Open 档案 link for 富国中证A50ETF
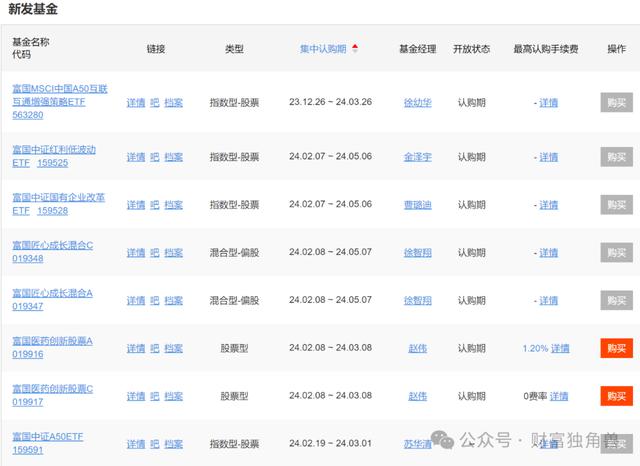This screenshot has width=640, height=466. coord(173,444)
